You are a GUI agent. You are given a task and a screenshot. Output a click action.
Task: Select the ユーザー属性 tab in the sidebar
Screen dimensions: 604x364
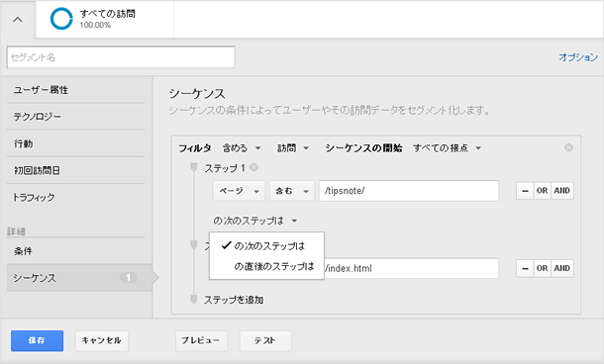point(76,90)
